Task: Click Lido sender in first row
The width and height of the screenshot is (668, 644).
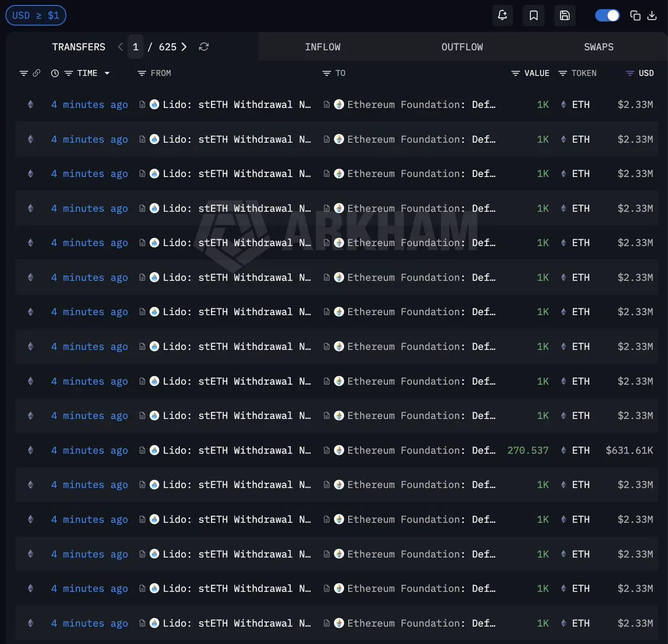Action: [x=237, y=105]
